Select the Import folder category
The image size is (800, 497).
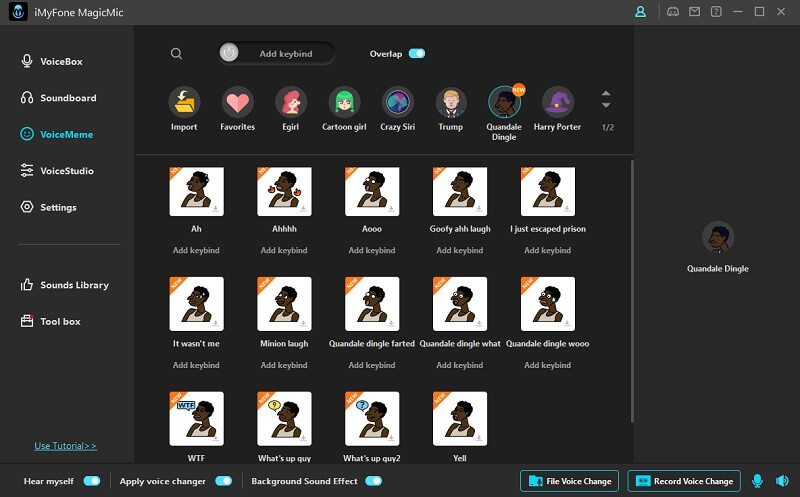click(x=184, y=102)
